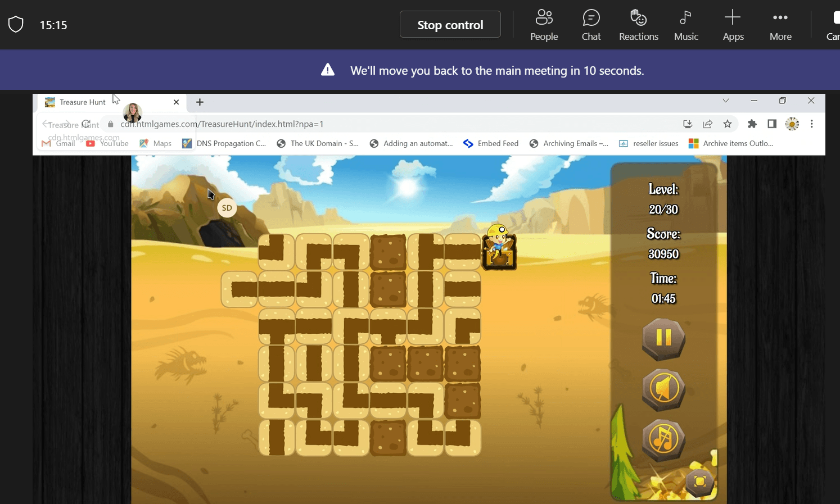Open the YouTube bookmark
840x504 pixels.
107,143
